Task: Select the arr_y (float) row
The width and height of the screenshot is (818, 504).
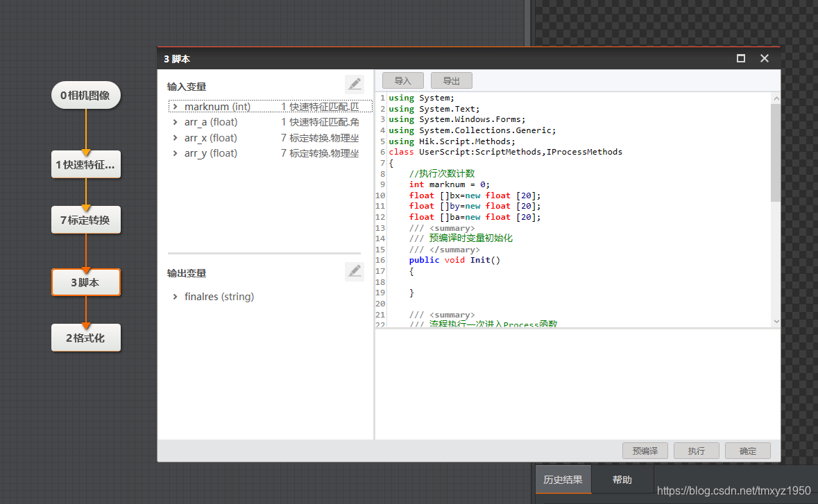Action: (x=270, y=153)
